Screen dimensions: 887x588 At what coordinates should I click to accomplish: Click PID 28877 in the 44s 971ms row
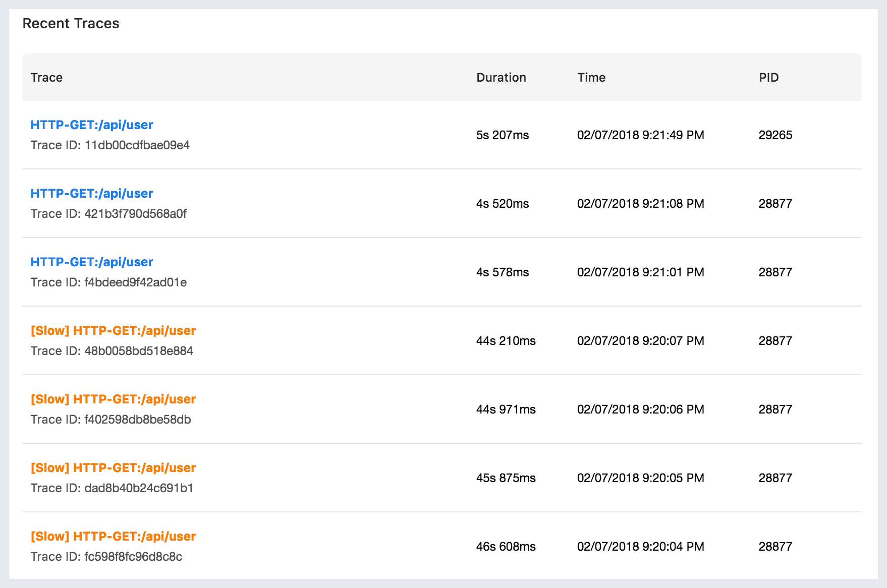775,409
